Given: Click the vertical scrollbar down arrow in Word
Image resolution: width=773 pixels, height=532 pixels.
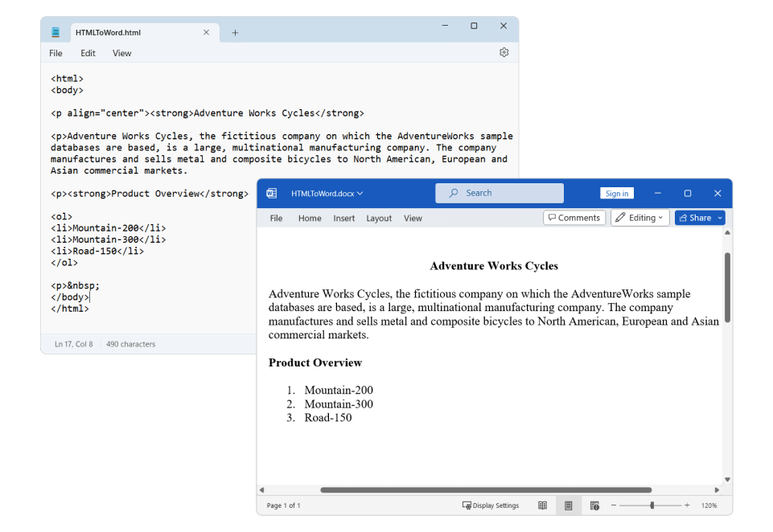Looking at the screenshot, I should coord(728,479).
